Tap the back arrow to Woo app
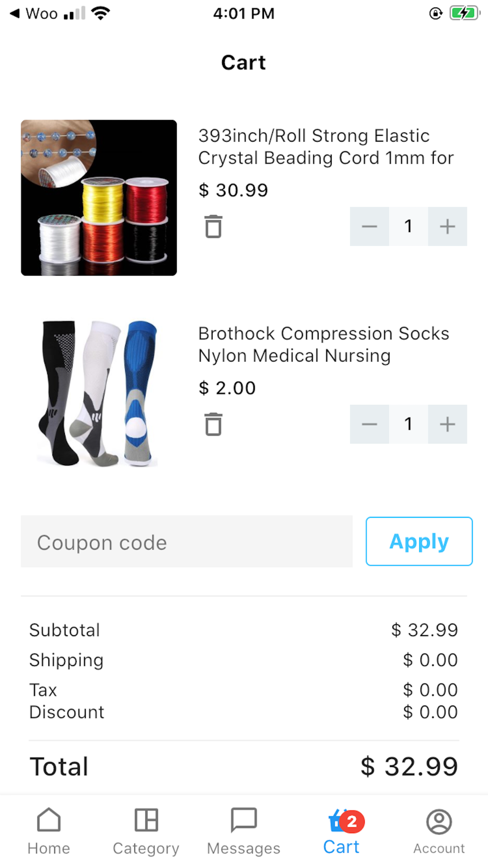This screenshot has width=488, height=868. point(15,13)
